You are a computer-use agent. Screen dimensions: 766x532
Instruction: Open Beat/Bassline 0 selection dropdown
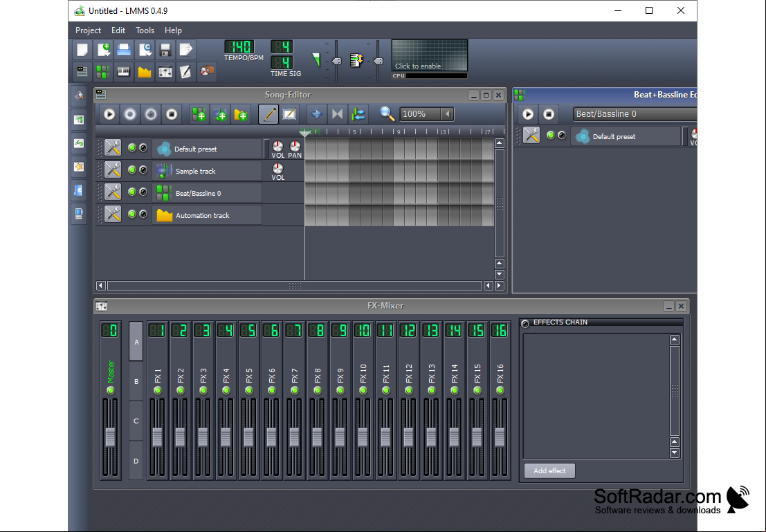coord(635,114)
